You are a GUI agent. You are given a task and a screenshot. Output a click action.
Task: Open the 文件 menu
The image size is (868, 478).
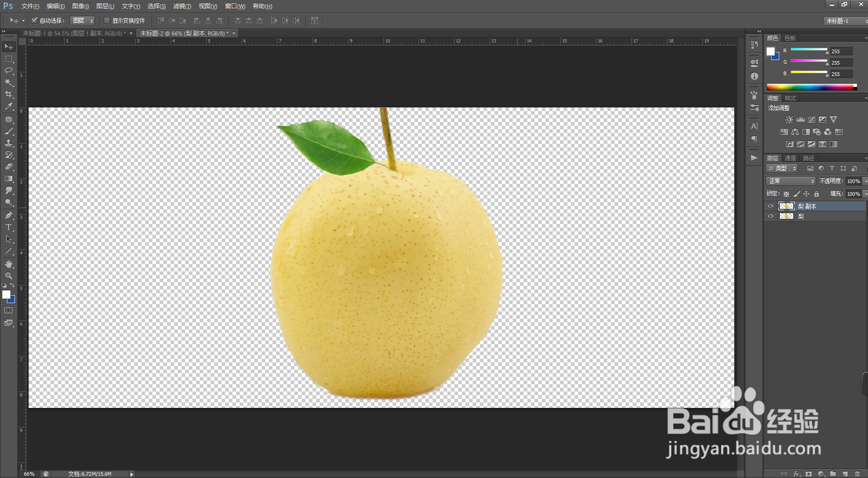tap(30, 6)
